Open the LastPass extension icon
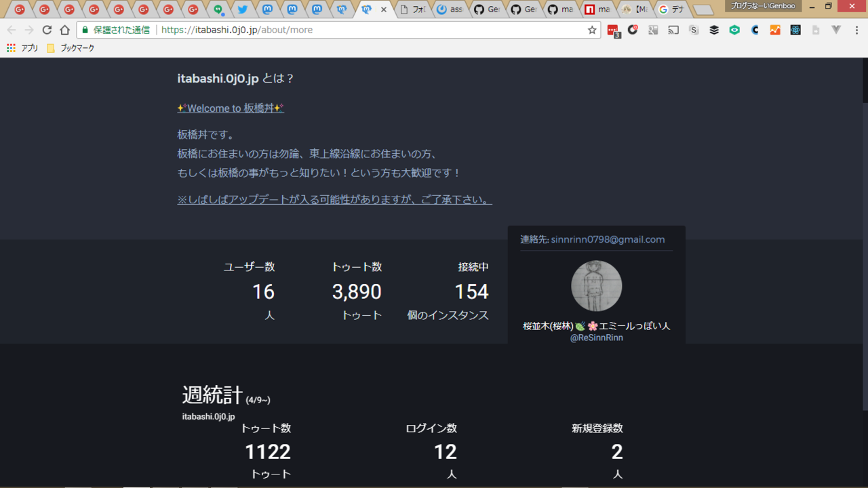The width and height of the screenshot is (868, 488). 612,30
